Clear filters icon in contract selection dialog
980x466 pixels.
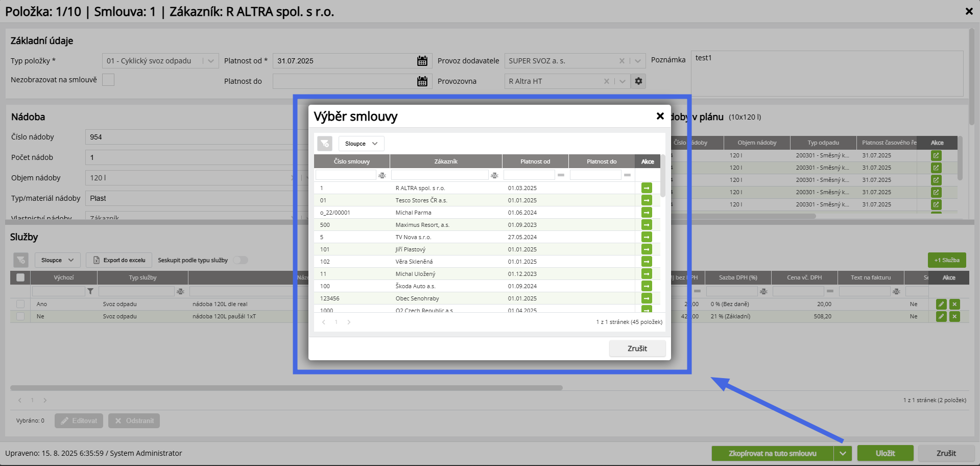325,144
